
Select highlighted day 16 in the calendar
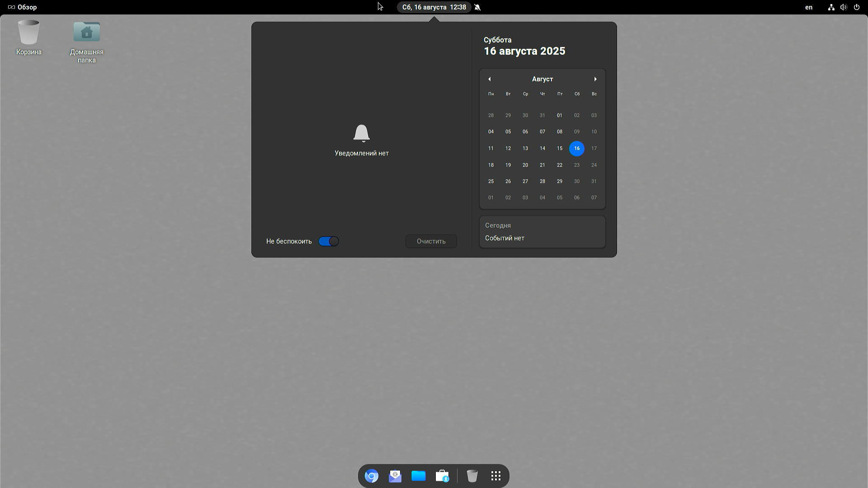(577, 148)
